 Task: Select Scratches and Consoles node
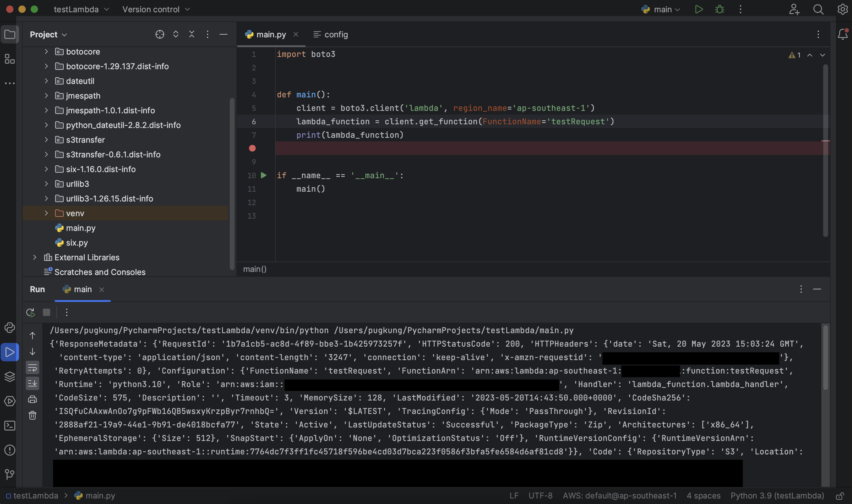[x=100, y=272]
